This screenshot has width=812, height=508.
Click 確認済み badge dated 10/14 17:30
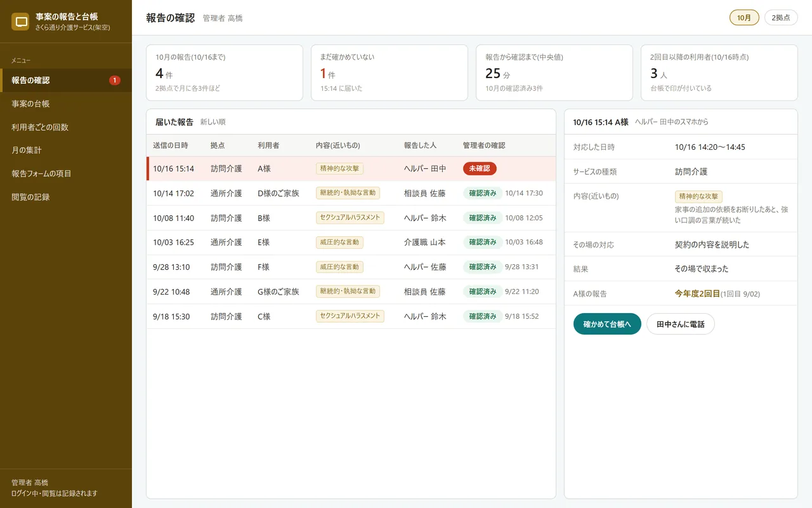(483, 193)
